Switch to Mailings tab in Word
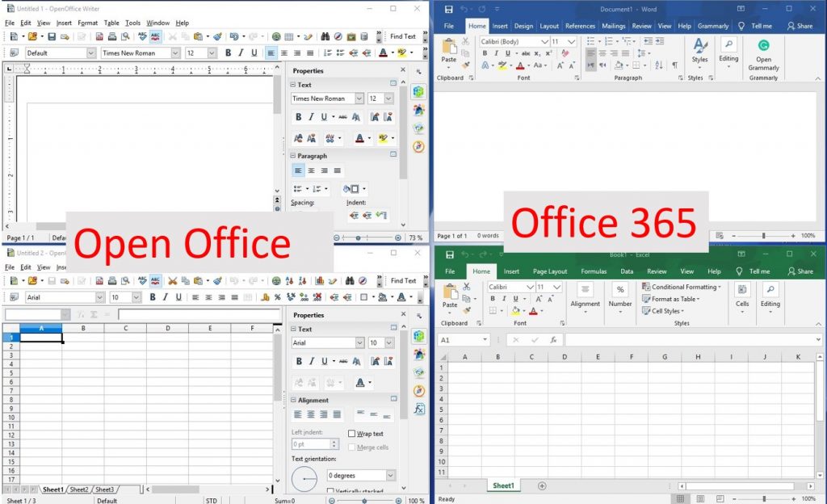This screenshot has height=504, width=827. tap(614, 26)
